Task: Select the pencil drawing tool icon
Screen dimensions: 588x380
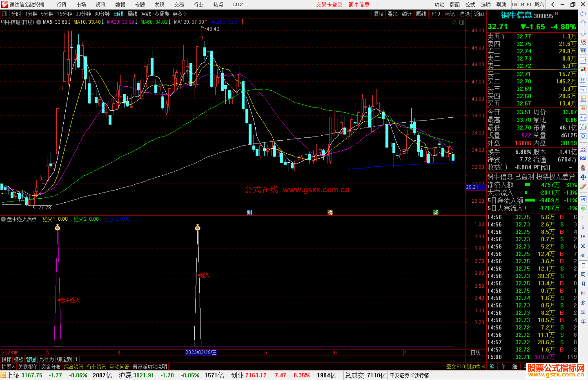Action: 583,187
